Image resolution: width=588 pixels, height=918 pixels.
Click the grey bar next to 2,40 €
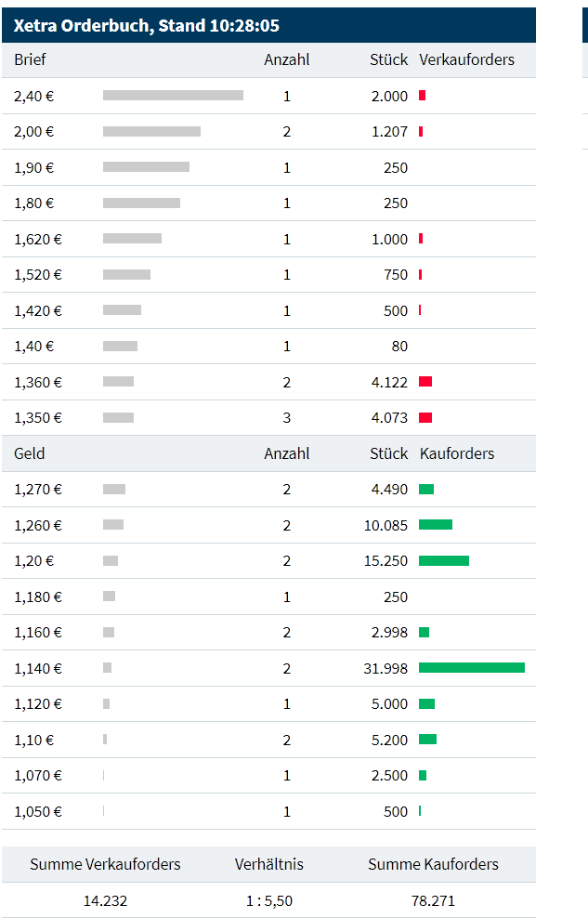tap(173, 96)
